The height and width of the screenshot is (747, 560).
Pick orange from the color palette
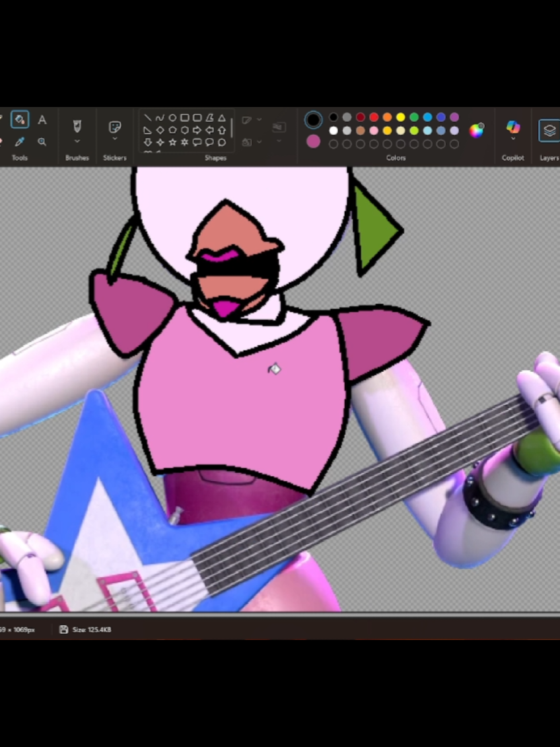tap(387, 117)
